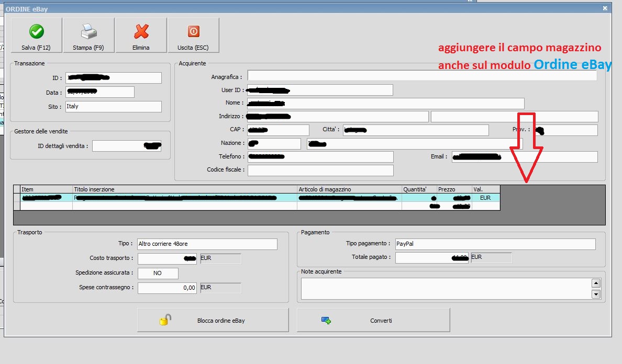
Task: Click Tipo pagamento field showing PayPal
Action: pos(495,244)
